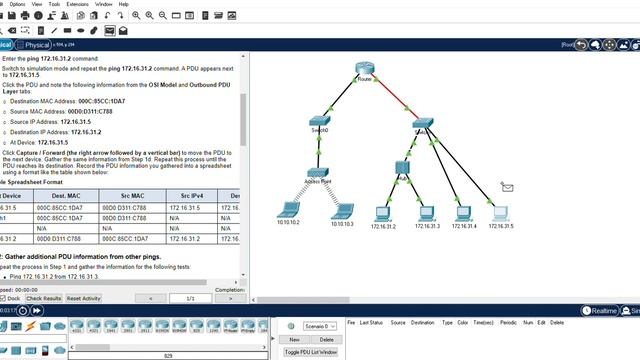Viewport: 640px width, 360px height.
Task: Click the Fast Forward Time button
Action: [x=36, y=311]
